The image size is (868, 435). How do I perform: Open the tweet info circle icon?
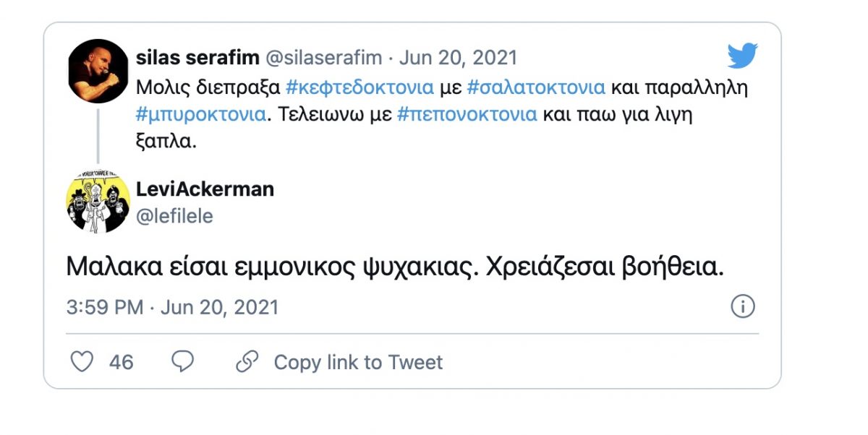click(743, 306)
